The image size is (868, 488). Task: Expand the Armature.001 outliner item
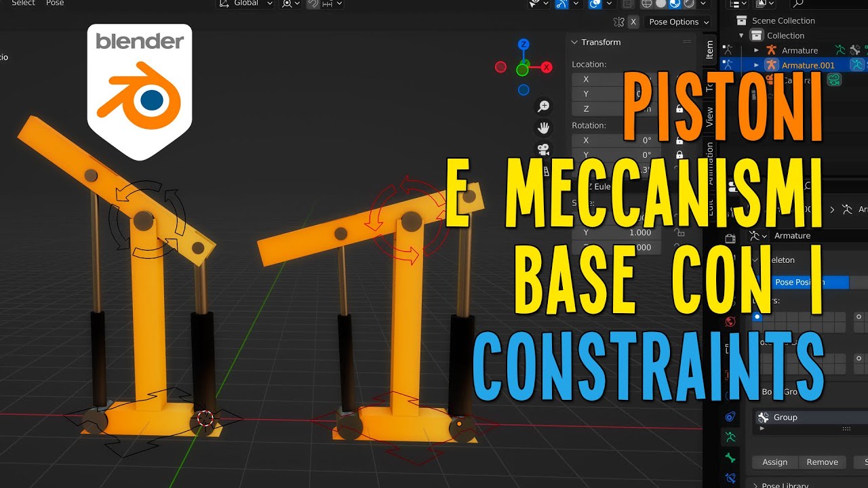coord(757,65)
